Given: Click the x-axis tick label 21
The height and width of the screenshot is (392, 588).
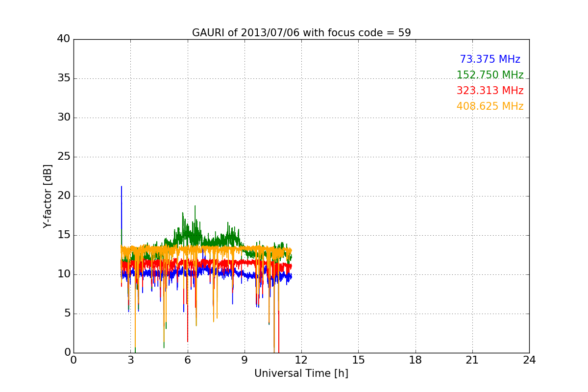Looking at the screenshot, I should click(472, 360).
